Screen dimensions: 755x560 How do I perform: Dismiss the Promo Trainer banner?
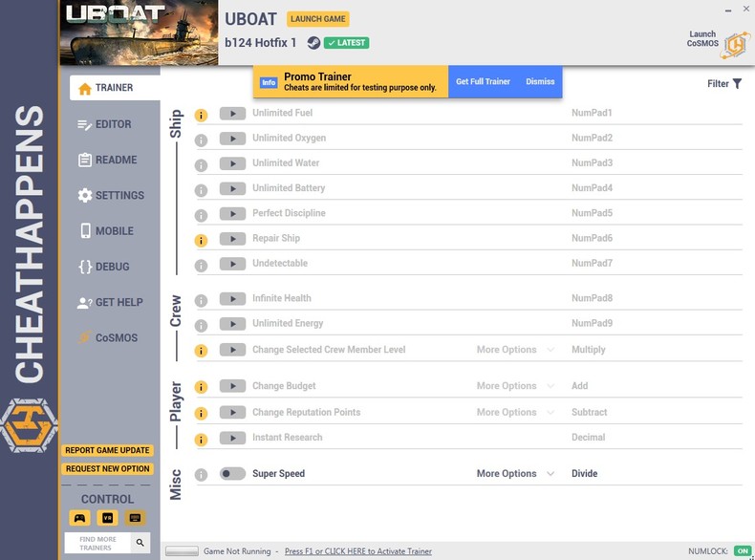coord(540,81)
